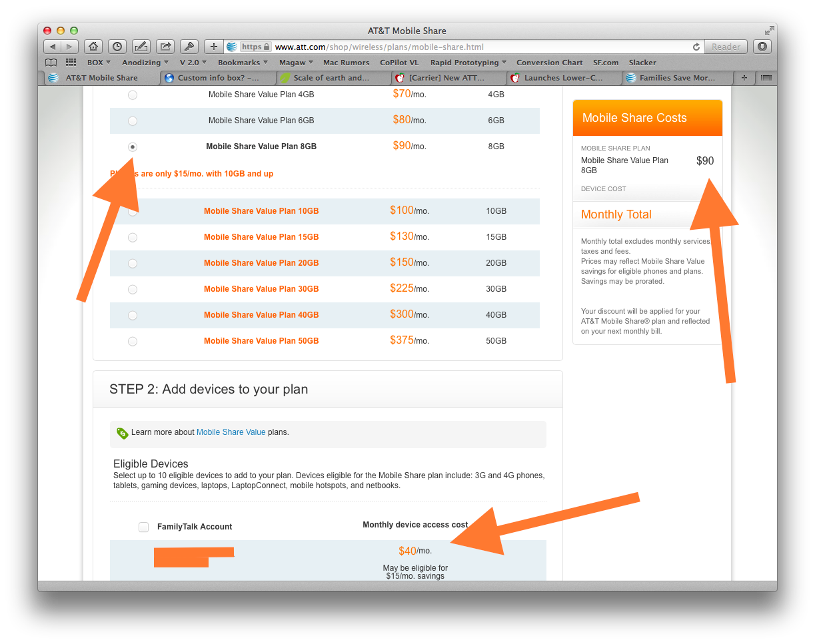Viewport: 815px width, 644px height.
Task: Select Mobile Share Value Plan 20GB radio
Action: (x=133, y=264)
